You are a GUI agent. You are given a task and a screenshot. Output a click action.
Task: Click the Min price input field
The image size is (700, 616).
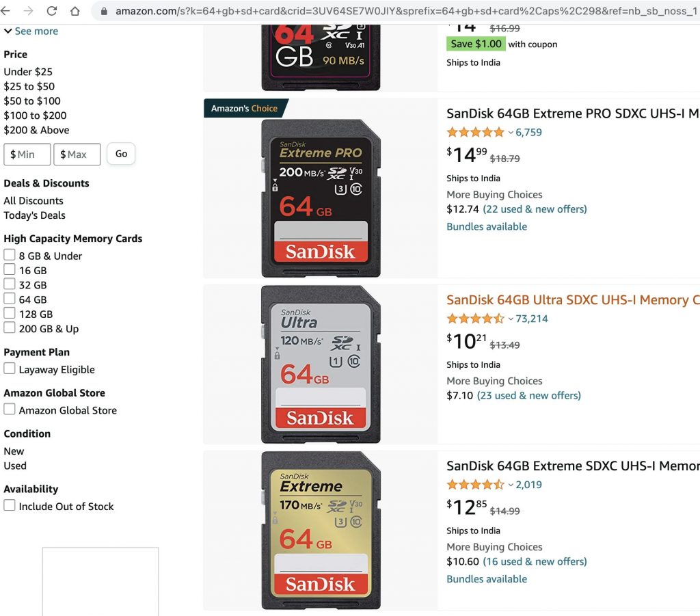click(27, 155)
